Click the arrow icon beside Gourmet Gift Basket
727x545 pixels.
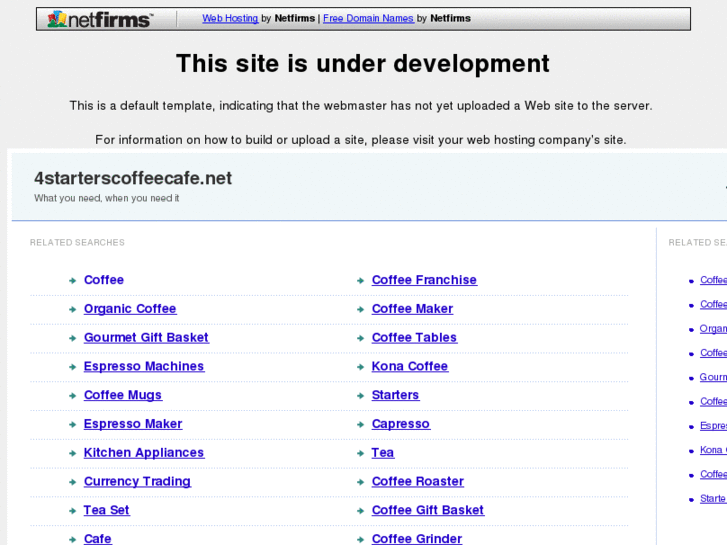tap(72, 338)
